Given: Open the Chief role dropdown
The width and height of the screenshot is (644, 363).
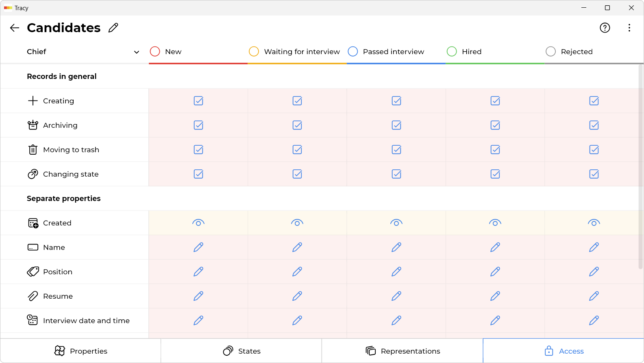Looking at the screenshot, I should (83, 52).
